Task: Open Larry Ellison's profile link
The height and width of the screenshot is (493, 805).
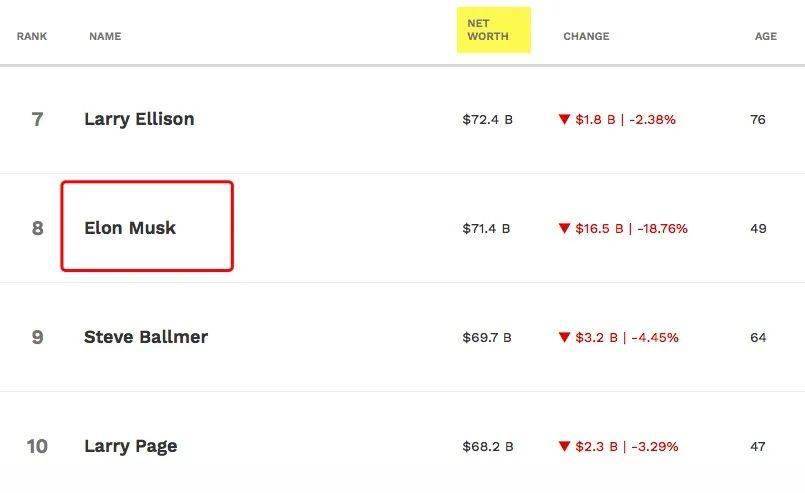Action: coord(139,119)
